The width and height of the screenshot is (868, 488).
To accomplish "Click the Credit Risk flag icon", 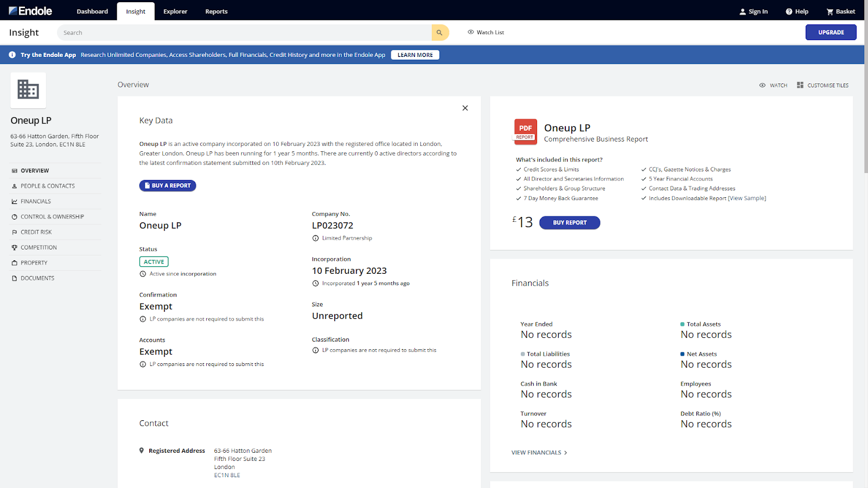I will (x=15, y=232).
